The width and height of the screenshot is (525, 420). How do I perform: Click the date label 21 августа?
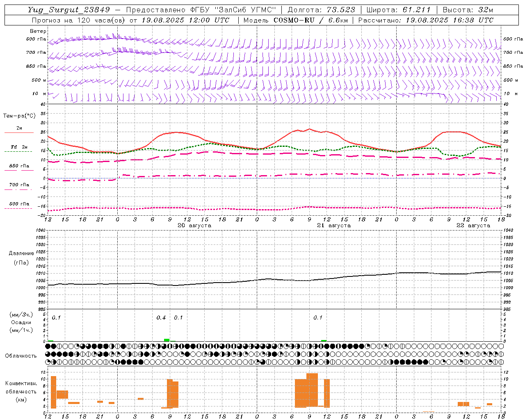pyautogui.click(x=334, y=226)
